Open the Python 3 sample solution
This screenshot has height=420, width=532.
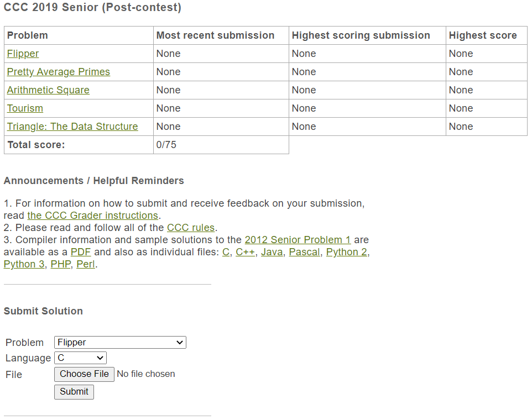[x=24, y=264]
